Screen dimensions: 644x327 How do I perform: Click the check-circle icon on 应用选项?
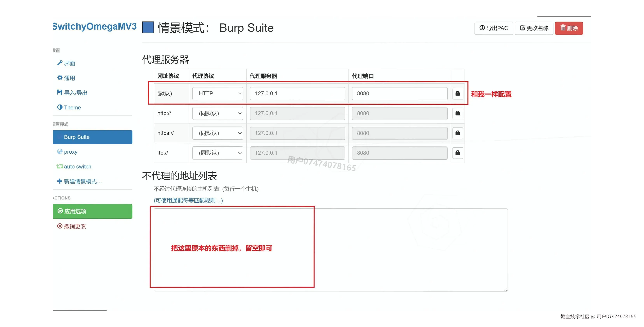[60, 211]
